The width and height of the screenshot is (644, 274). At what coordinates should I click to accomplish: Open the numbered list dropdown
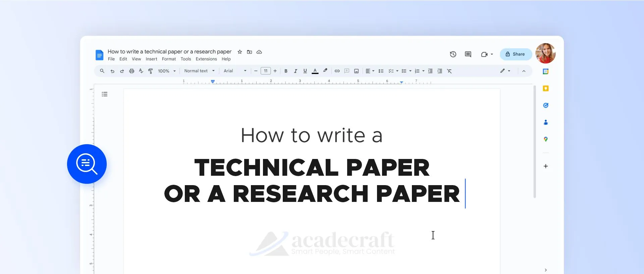click(x=420, y=71)
